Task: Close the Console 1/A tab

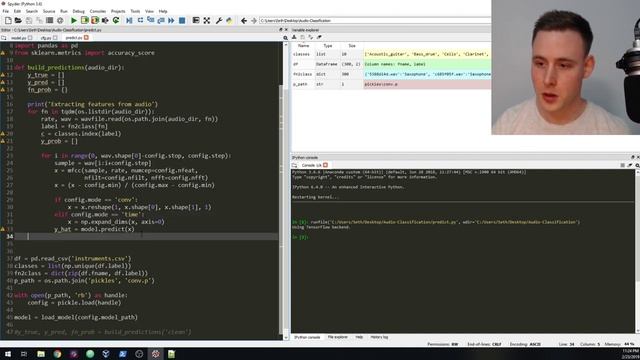Action: tap(325, 165)
